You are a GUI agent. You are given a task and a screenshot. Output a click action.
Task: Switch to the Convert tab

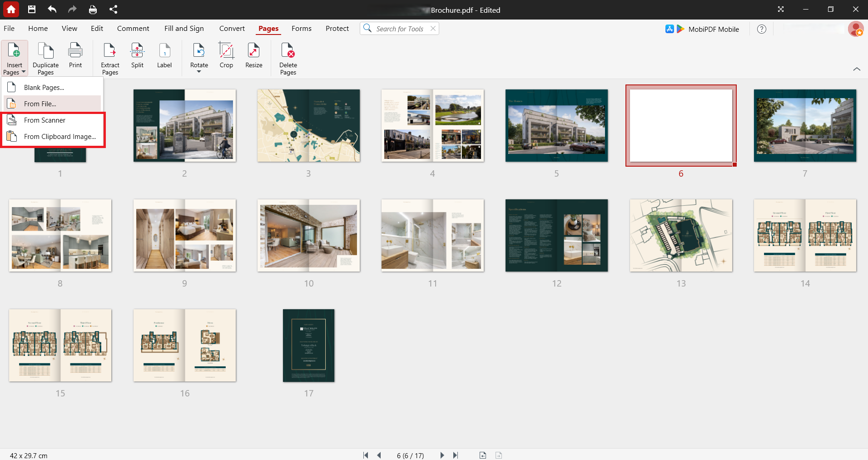click(232, 29)
